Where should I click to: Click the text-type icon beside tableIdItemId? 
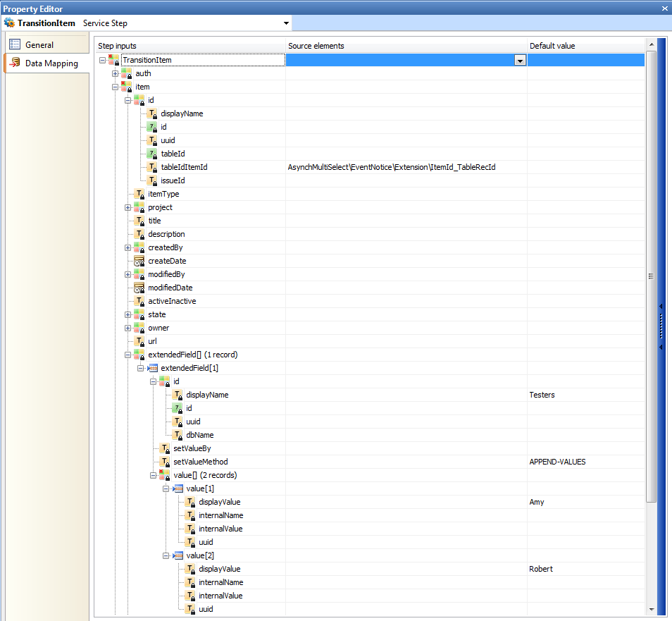tap(152, 167)
